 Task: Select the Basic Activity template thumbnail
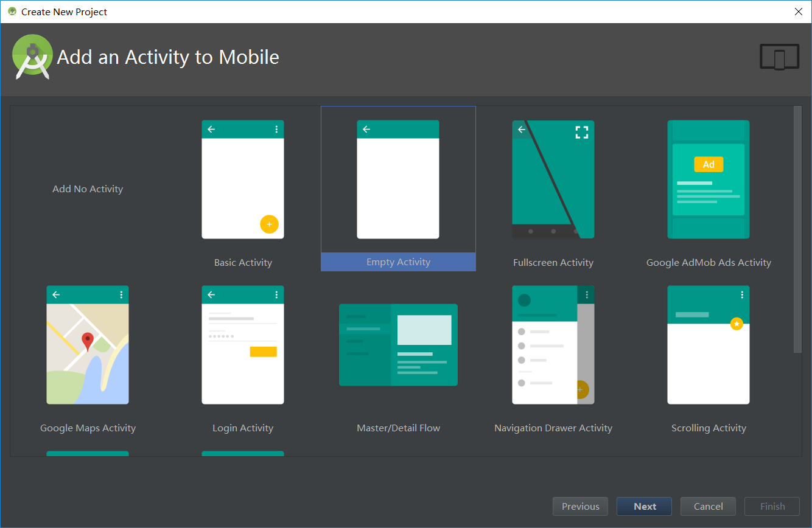tap(242, 179)
